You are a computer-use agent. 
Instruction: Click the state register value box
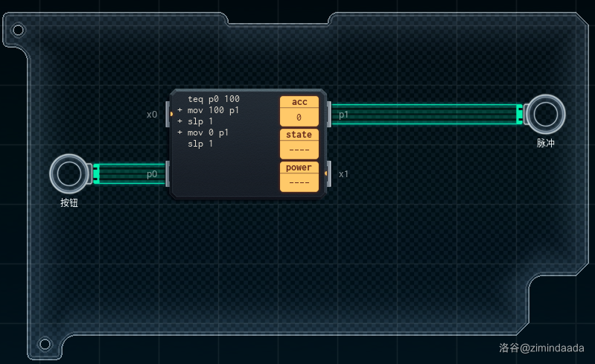(299, 150)
